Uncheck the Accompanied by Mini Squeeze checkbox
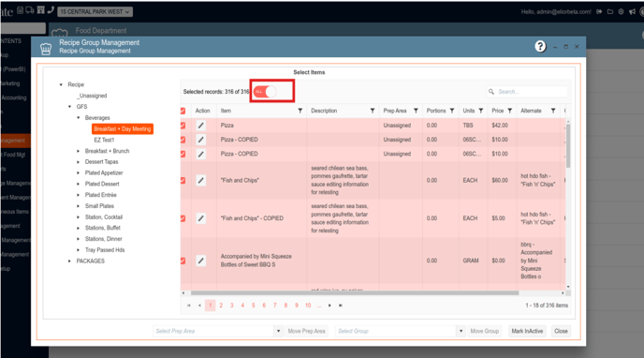 tap(183, 261)
